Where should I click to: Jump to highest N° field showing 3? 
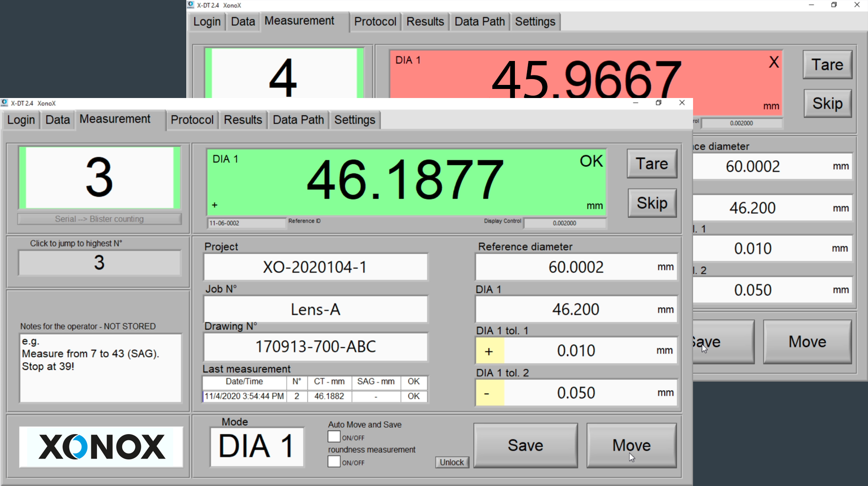coord(99,263)
